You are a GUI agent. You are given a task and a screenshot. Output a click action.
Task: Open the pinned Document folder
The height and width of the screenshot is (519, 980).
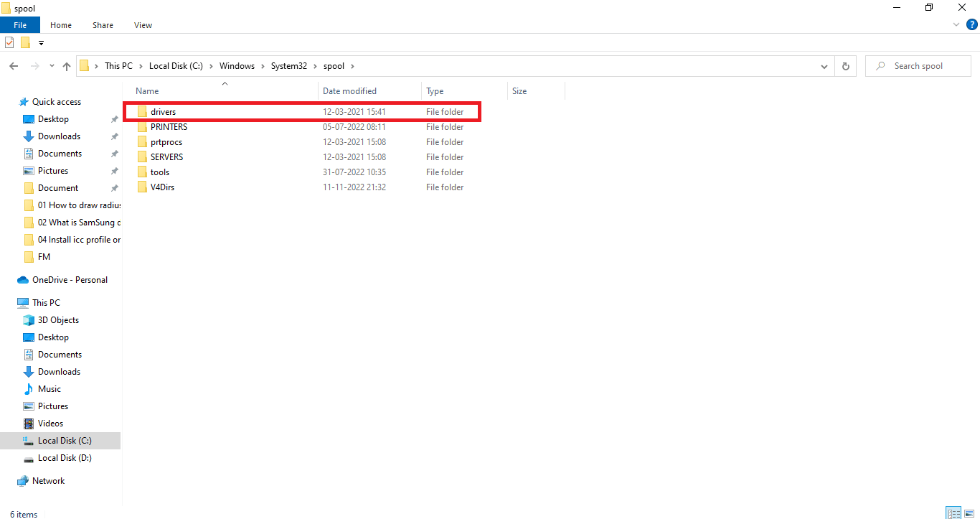(x=58, y=188)
